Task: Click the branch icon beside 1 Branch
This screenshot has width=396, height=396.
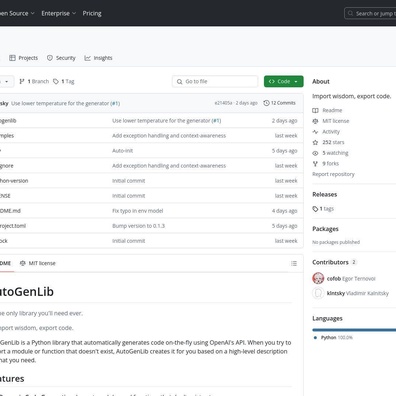Action: 22,81
